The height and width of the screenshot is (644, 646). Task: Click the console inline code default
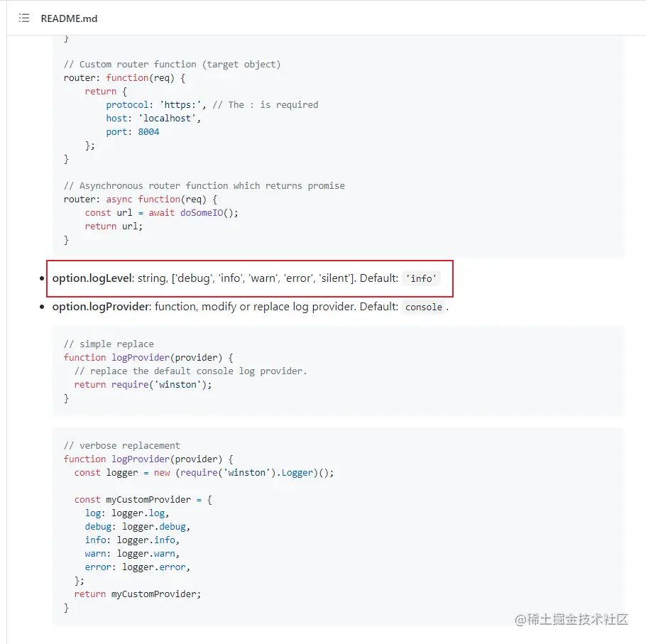[424, 307]
